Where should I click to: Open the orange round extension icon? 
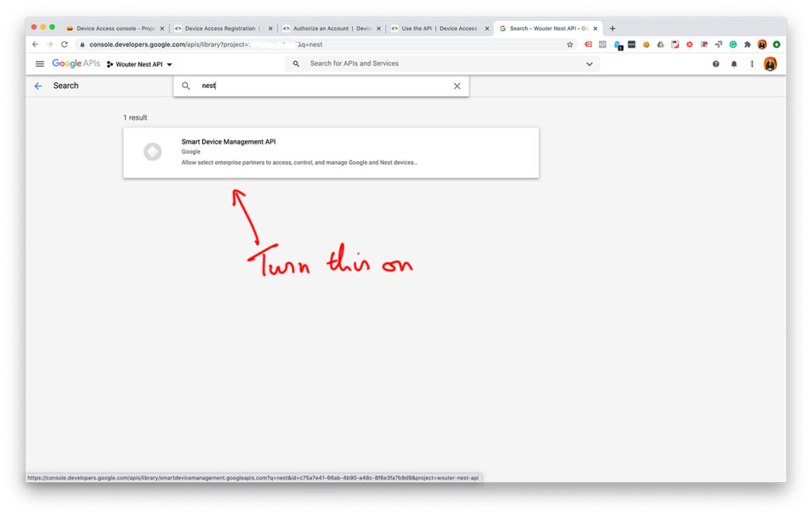click(x=645, y=44)
